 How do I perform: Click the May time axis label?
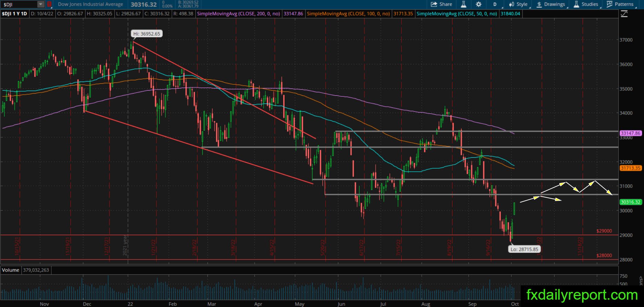[300, 304]
